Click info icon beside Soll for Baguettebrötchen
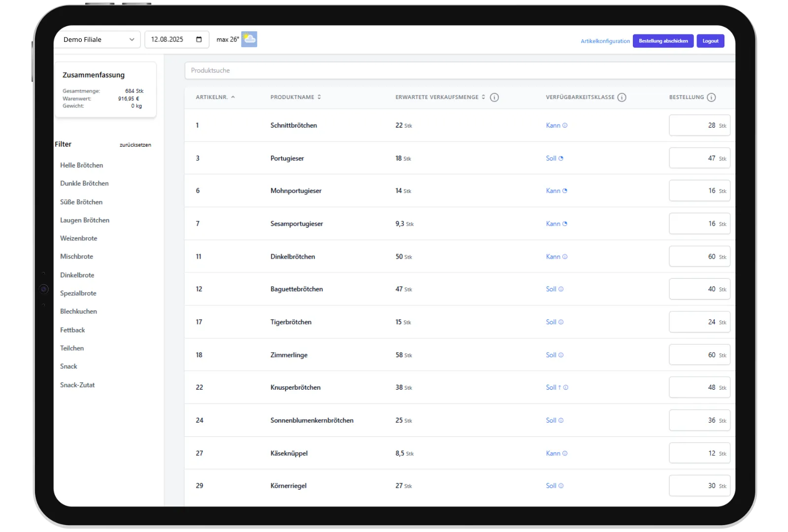Image resolution: width=788 pixels, height=532 pixels. click(x=561, y=289)
